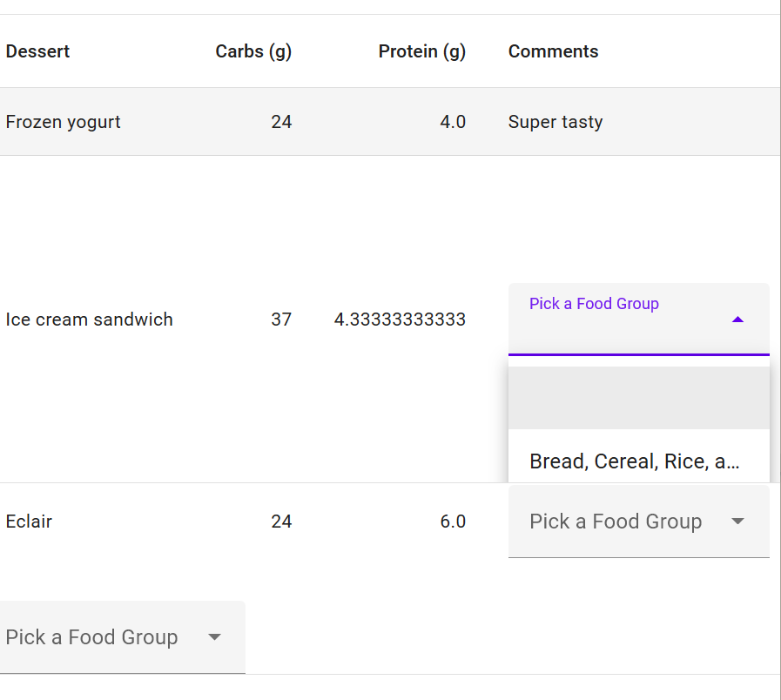The width and height of the screenshot is (781, 700).
Task: Select the Frozen yogurt row label
Action: coord(63,122)
